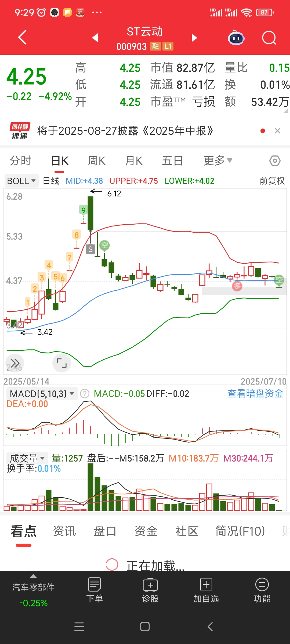Tap the 流通 81.61亿 value
290x644 pixels.
click(196, 85)
